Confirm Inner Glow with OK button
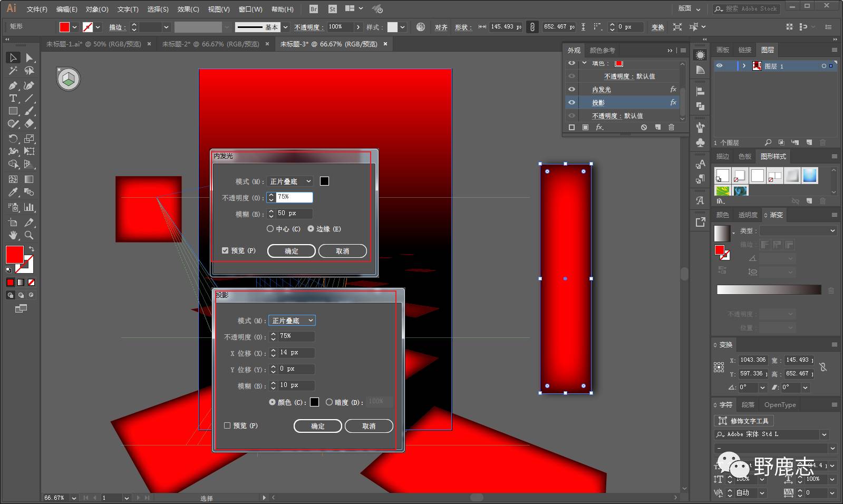Screen dimensions: 843x504 pos(291,251)
